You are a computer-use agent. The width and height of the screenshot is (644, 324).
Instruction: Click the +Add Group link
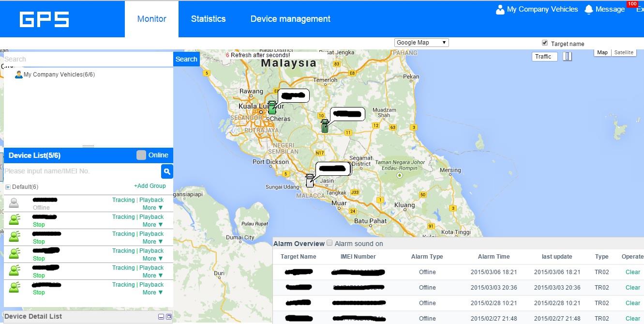pyautogui.click(x=150, y=186)
